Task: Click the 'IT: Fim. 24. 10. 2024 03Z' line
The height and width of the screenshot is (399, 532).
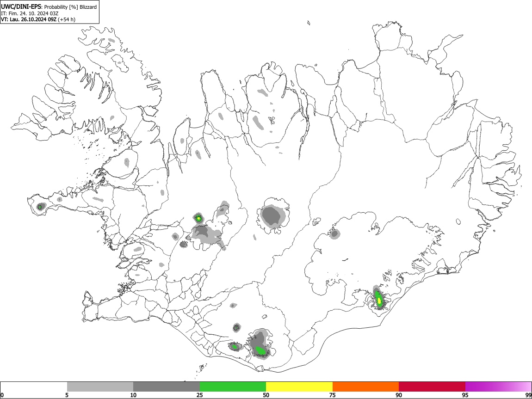Action: pyautogui.click(x=30, y=13)
